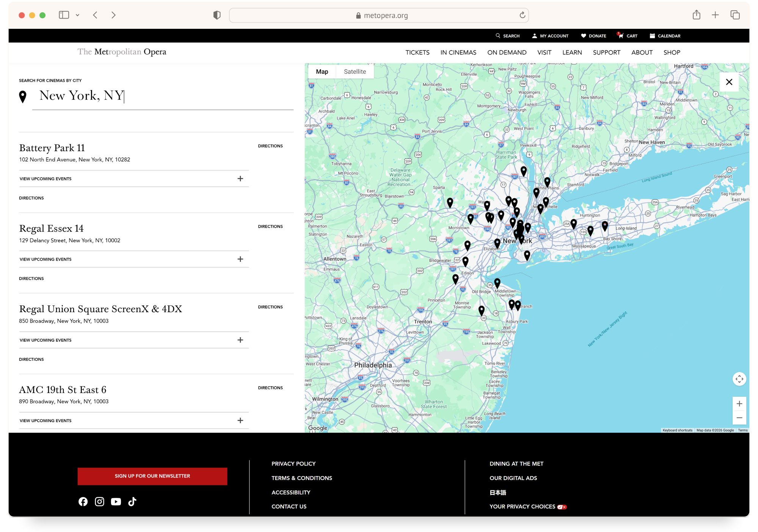The height and width of the screenshot is (532, 758).
Task: Open map Keyboard shortcuts link
Action: pos(677,430)
